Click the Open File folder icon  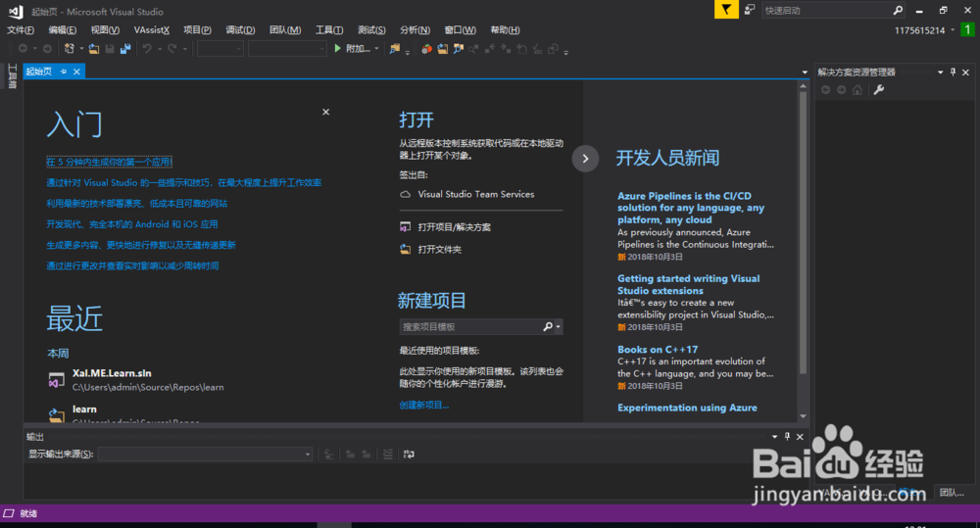[x=94, y=49]
